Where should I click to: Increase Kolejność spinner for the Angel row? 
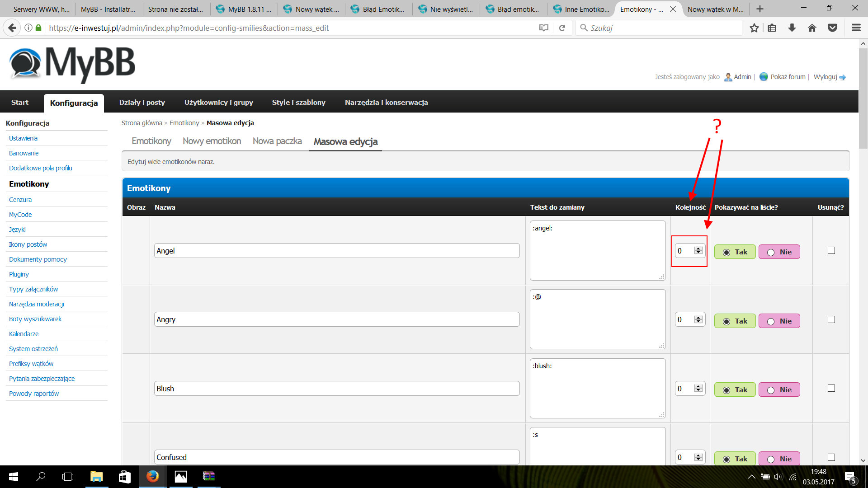coord(698,249)
